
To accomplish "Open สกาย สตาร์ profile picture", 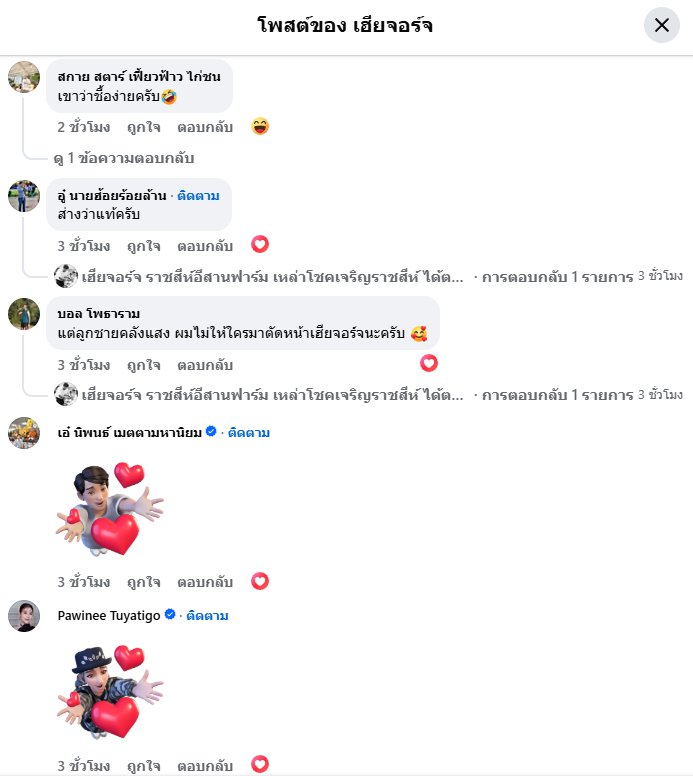I will 24,77.
